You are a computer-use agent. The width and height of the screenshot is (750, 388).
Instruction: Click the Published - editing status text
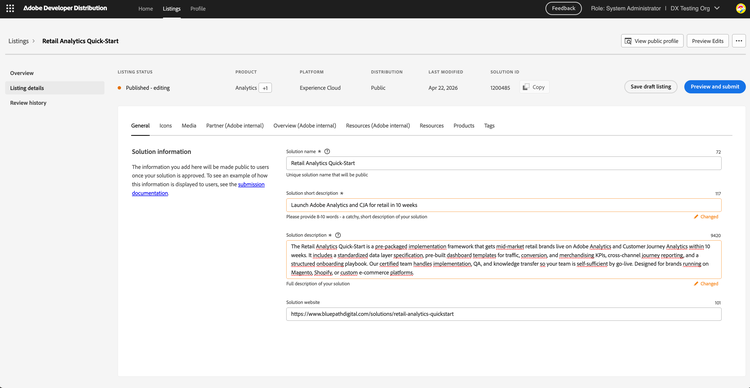click(148, 88)
